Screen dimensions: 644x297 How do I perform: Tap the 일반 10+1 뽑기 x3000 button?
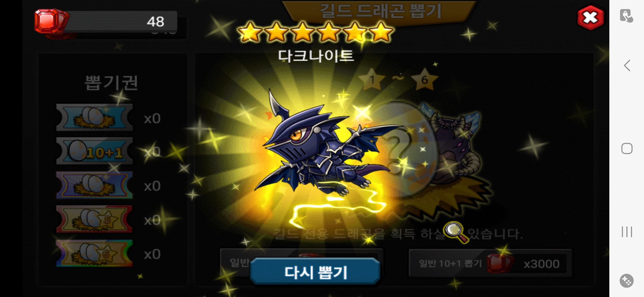click(x=490, y=263)
